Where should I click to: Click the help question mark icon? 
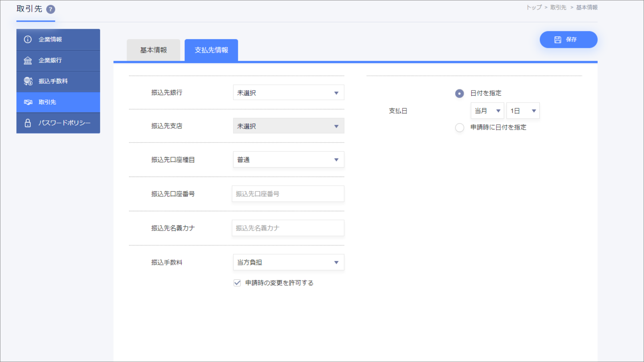(x=51, y=9)
